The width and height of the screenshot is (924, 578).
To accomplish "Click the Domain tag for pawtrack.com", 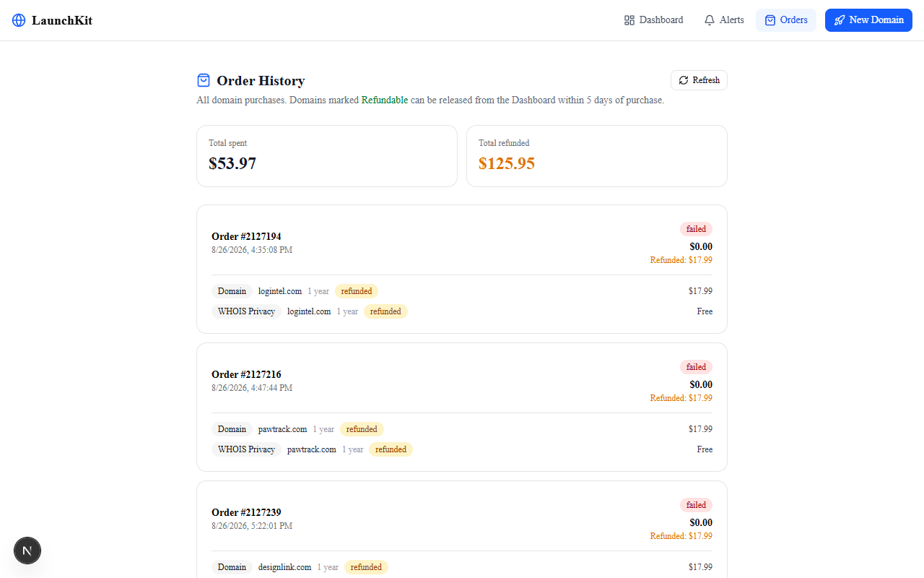I will (x=232, y=429).
